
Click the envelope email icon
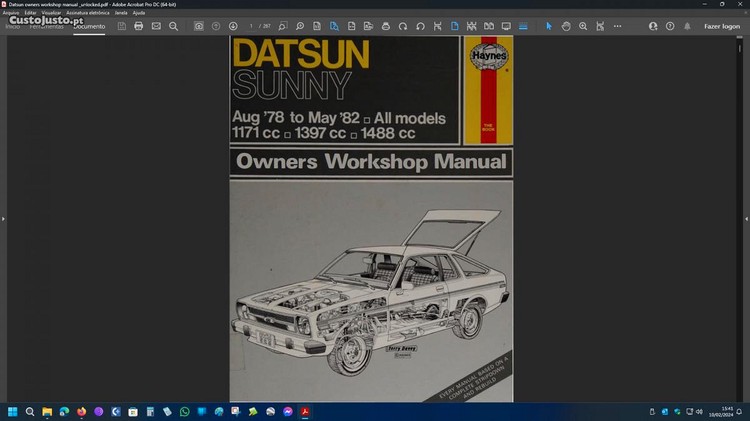click(x=156, y=26)
